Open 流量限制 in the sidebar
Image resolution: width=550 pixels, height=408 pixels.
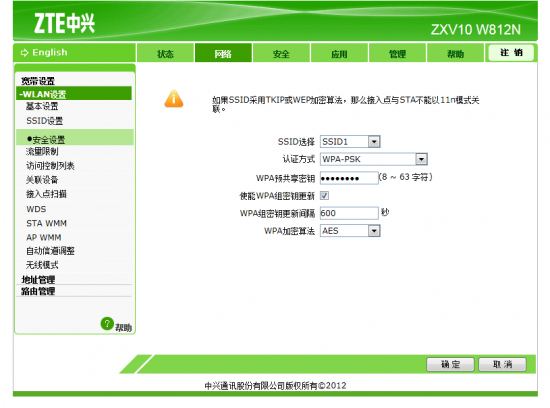(x=42, y=152)
